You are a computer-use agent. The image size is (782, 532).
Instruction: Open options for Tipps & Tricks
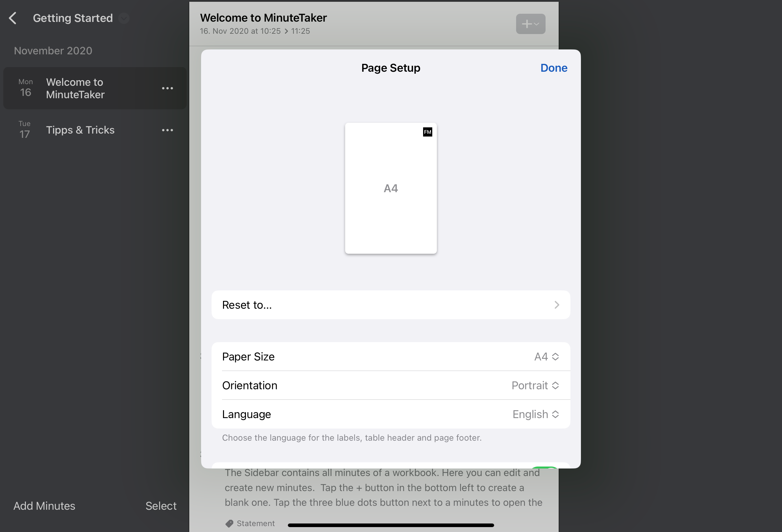168,130
